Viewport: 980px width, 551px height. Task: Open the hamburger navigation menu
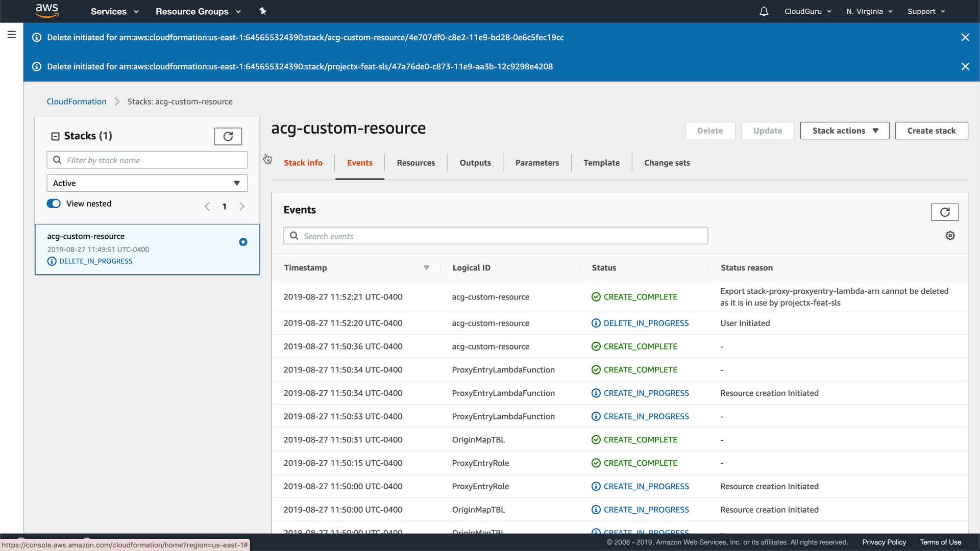tap(12, 35)
